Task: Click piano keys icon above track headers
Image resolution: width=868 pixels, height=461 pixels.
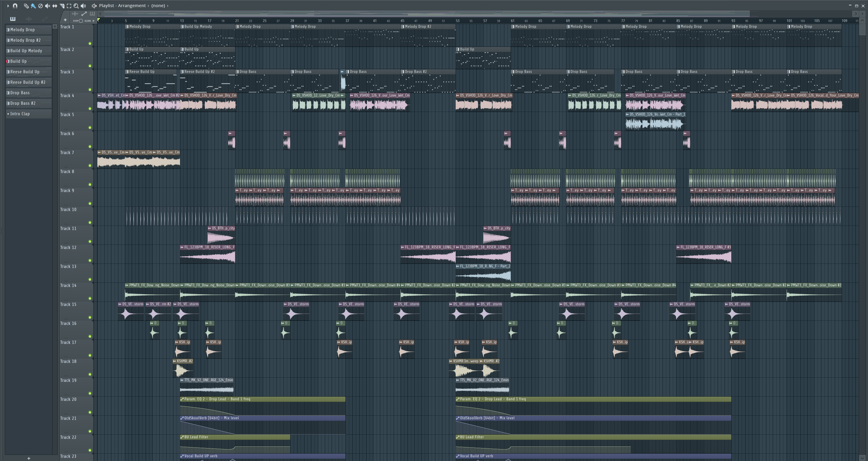Action: tap(92, 14)
